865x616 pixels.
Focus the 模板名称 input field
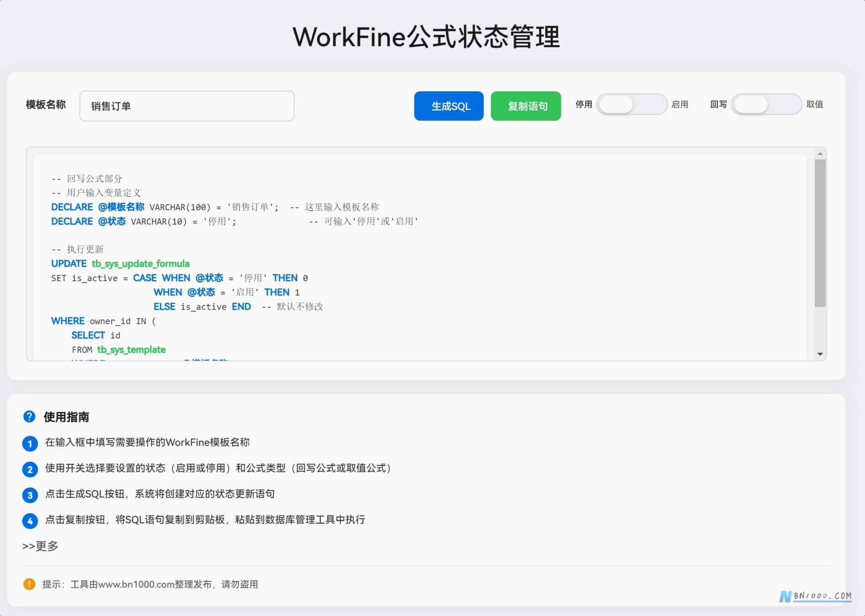(x=187, y=106)
